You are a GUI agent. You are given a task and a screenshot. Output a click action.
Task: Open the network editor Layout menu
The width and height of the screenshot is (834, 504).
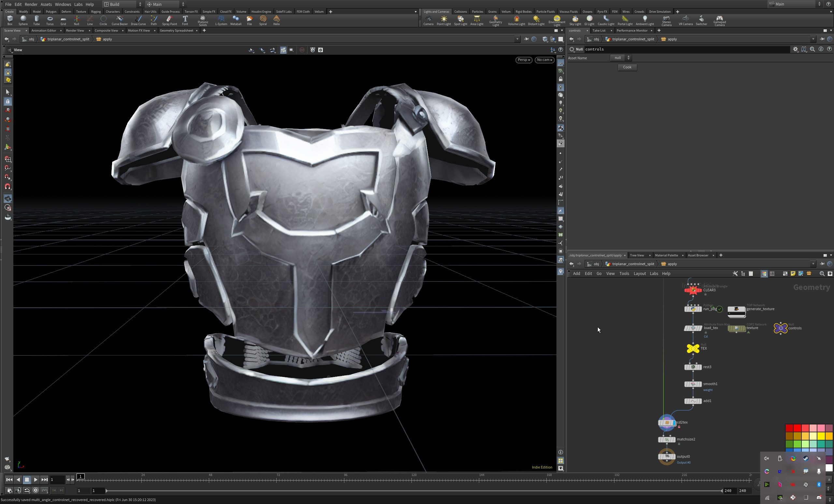pos(640,273)
